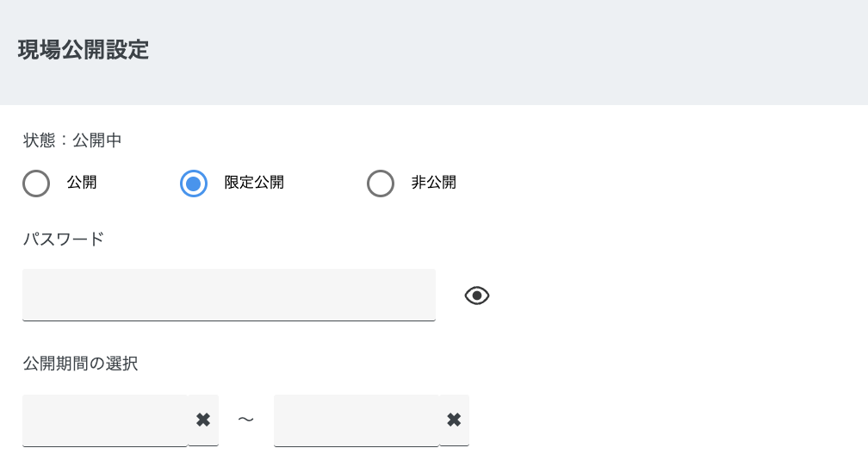Select the 限定公開 radio button

(x=194, y=184)
